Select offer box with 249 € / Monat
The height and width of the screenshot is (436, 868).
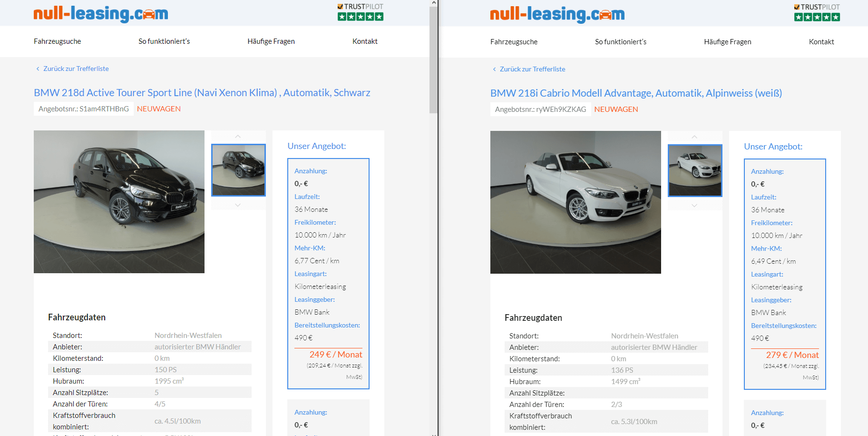(328, 274)
